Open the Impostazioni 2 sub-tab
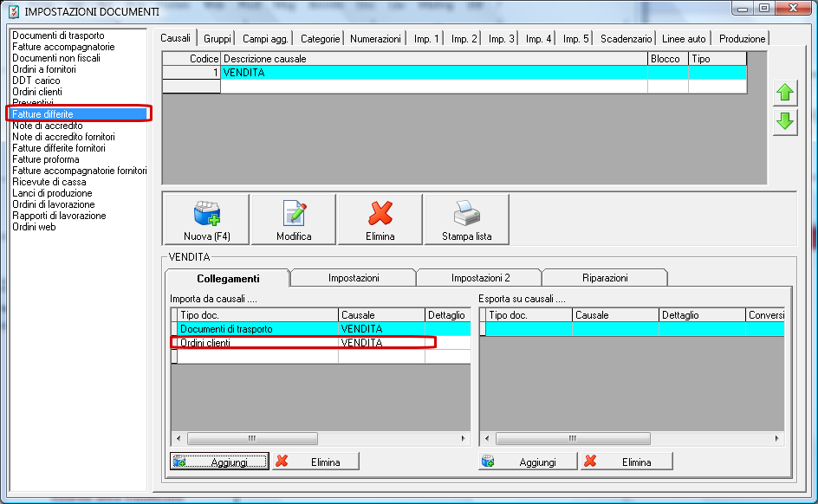Screen dimensions: 818x504 point(480,278)
